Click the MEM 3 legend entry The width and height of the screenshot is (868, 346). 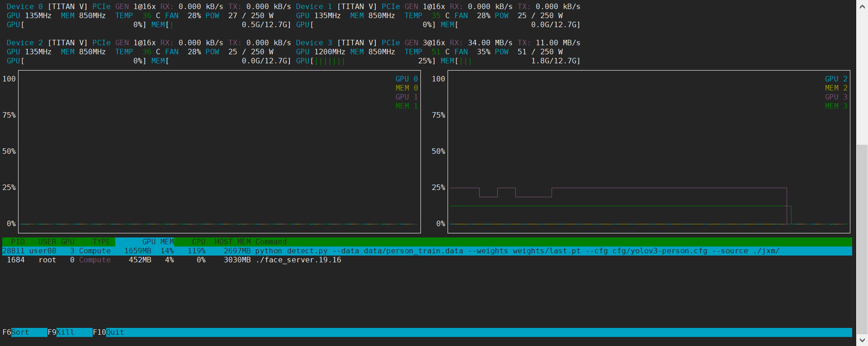pos(836,106)
